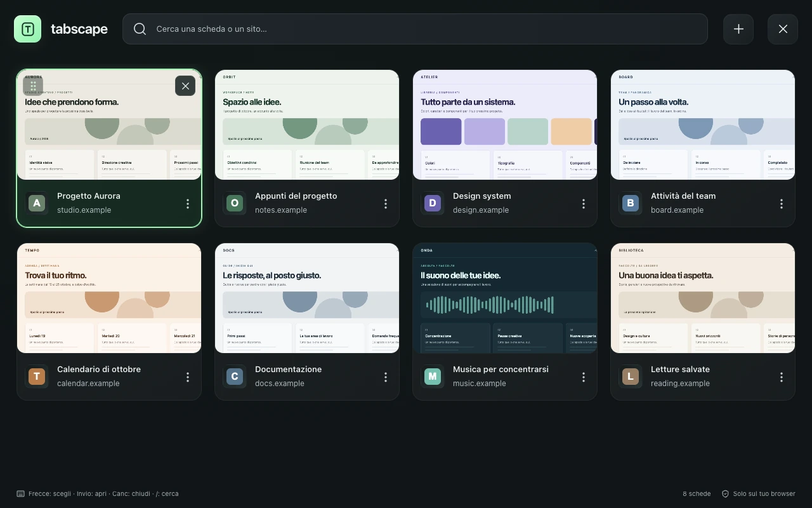This screenshot has height=508, width=812.
Task: Click the 'Letture salvate' tab title
Action: (680, 369)
